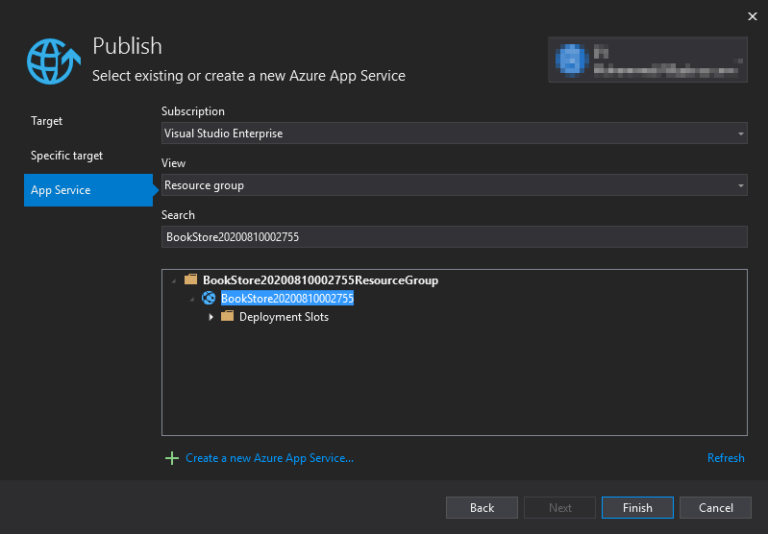Image resolution: width=768 pixels, height=534 pixels.
Task: Click the Deployment Slots folder icon
Action: 227,316
